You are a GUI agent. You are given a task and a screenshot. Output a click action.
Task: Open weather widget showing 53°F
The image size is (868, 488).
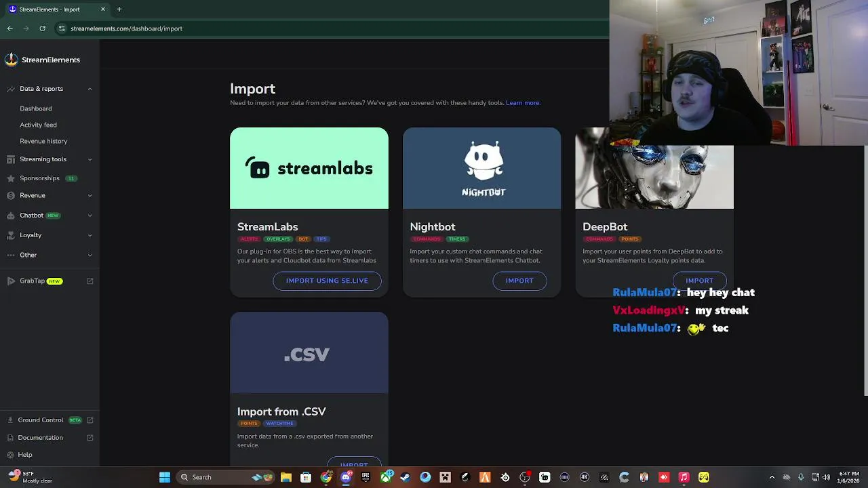coord(31,477)
